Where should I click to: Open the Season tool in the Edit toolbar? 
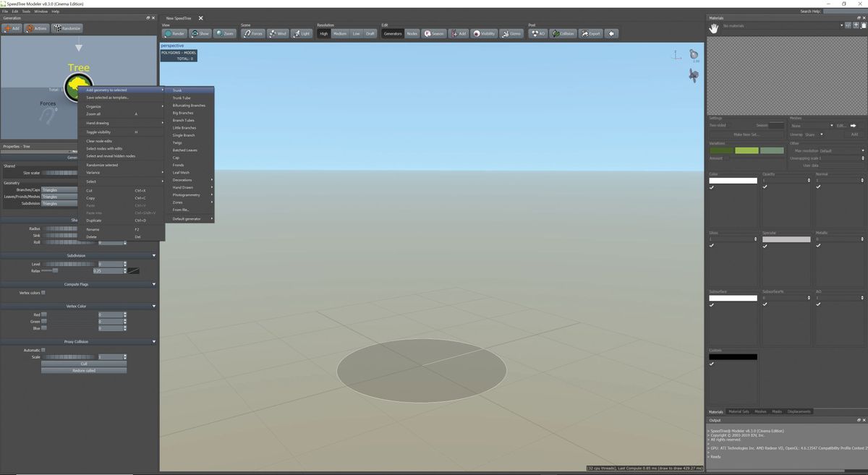coord(435,33)
